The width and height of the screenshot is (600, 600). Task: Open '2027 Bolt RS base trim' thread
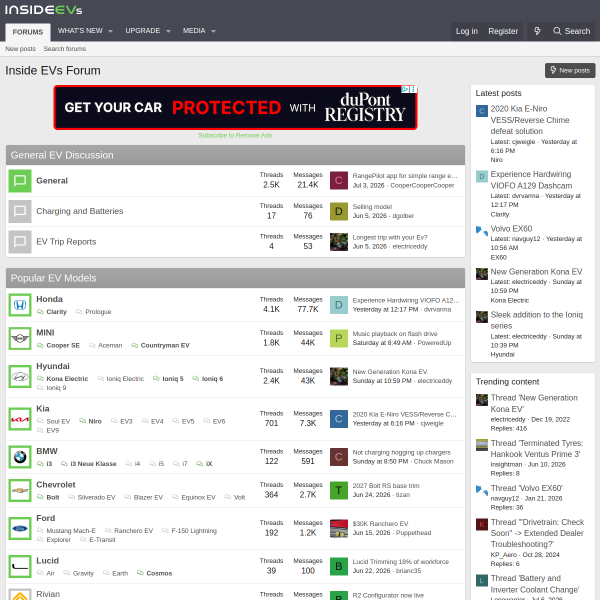tap(386, 486)
